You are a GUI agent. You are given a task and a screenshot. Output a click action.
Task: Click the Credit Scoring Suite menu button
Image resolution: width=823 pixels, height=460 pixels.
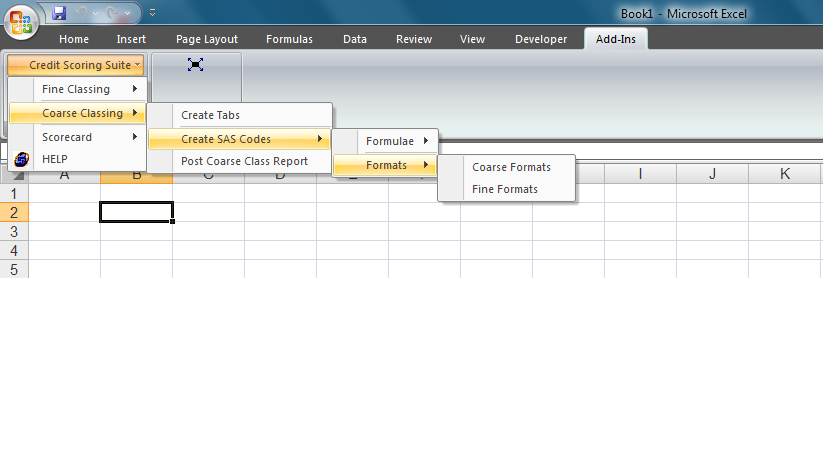click(x=76, y=65)
